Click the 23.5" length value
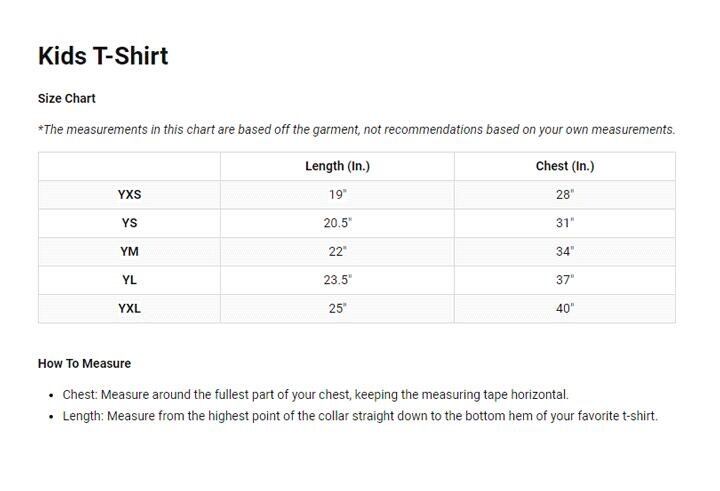 click(x=337, y=280)
